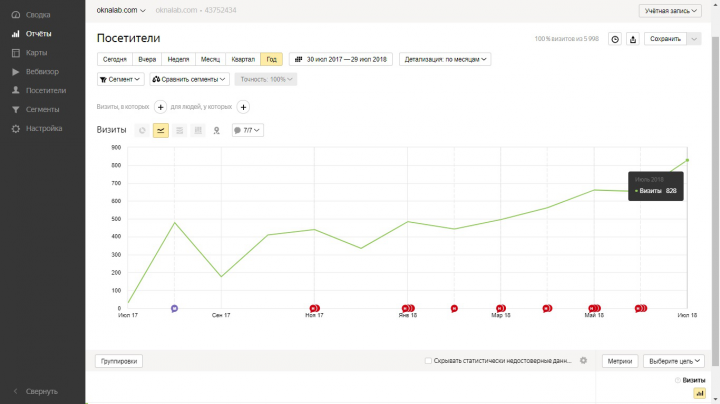Expand the Выберите цель dropdown
The width and height of the screenshot is (720, 404).
[674, 361]
